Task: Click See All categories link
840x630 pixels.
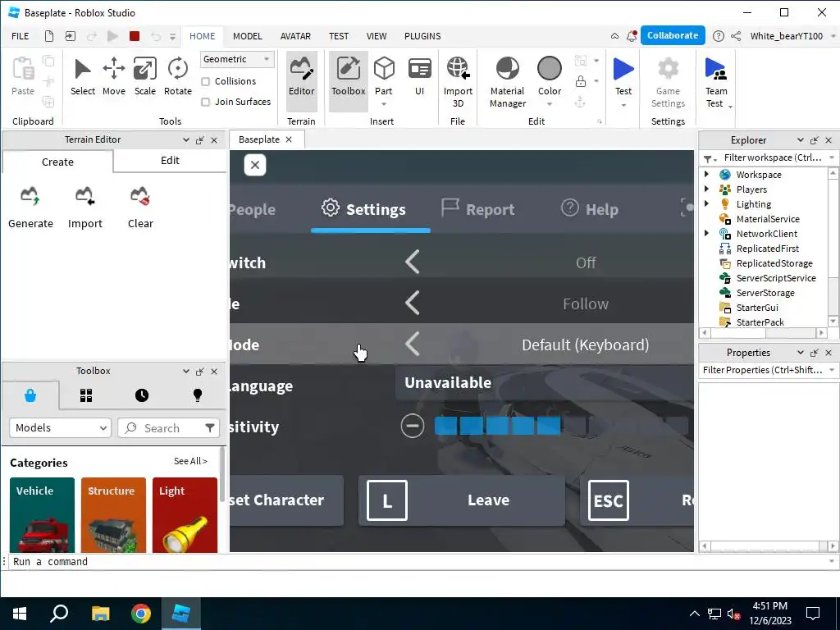Action: click(x=190, y=461)
